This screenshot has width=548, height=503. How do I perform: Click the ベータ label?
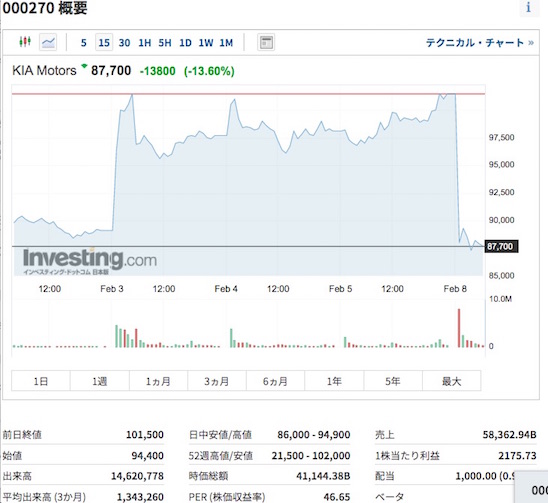pos(390,497)
